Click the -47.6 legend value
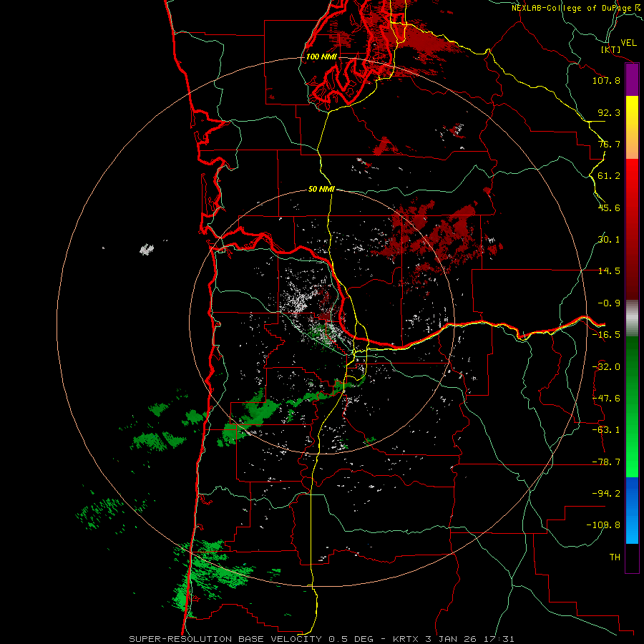Screen dimensions: 644x644 tap(606, 399)
